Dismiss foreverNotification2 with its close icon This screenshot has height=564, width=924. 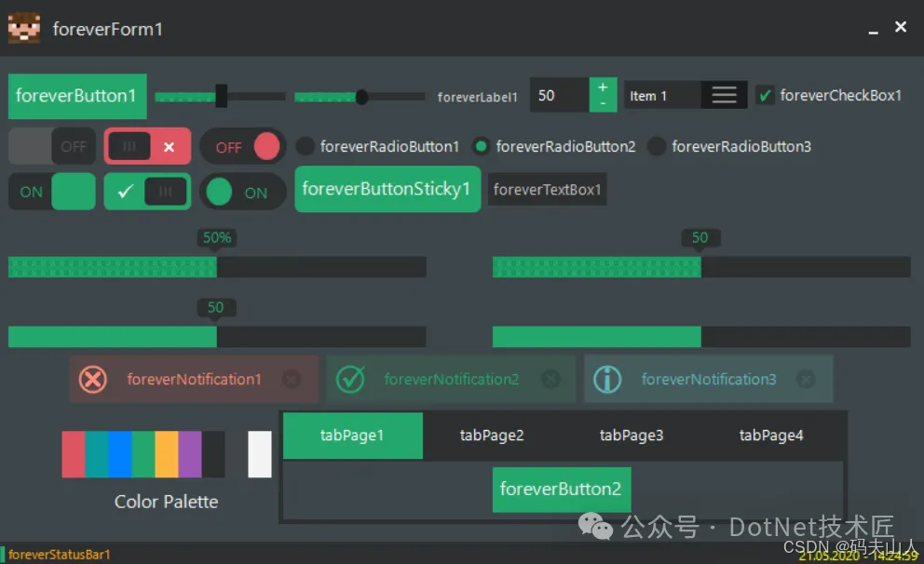tap(551, 379)
